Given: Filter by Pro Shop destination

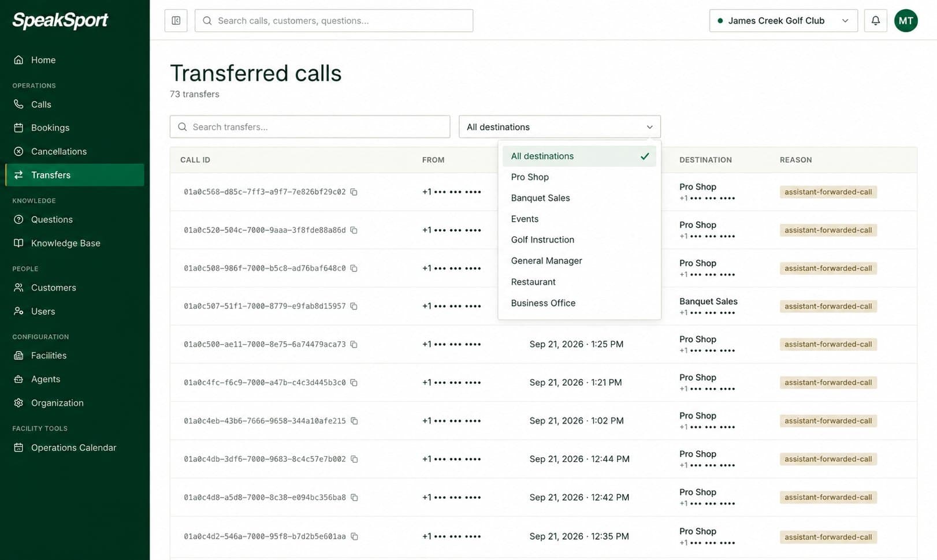Looking at the screenshot, I should pyautogui.click(x=579, y=177).
